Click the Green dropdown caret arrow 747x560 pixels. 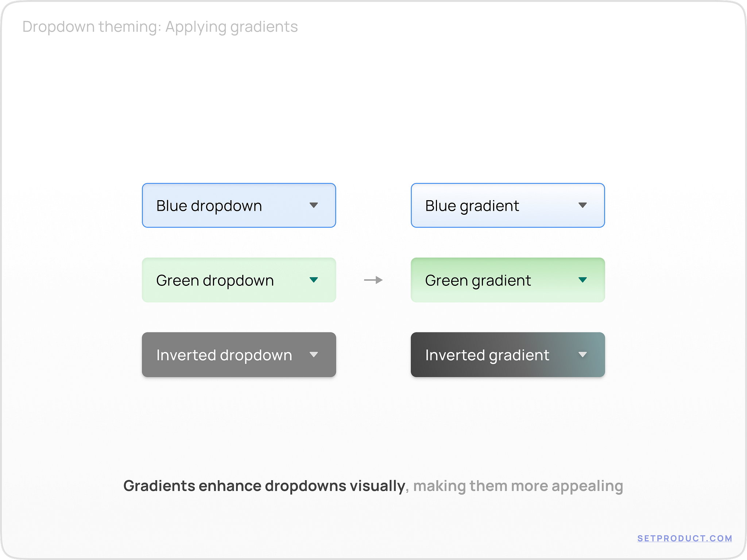pos(314,280)
